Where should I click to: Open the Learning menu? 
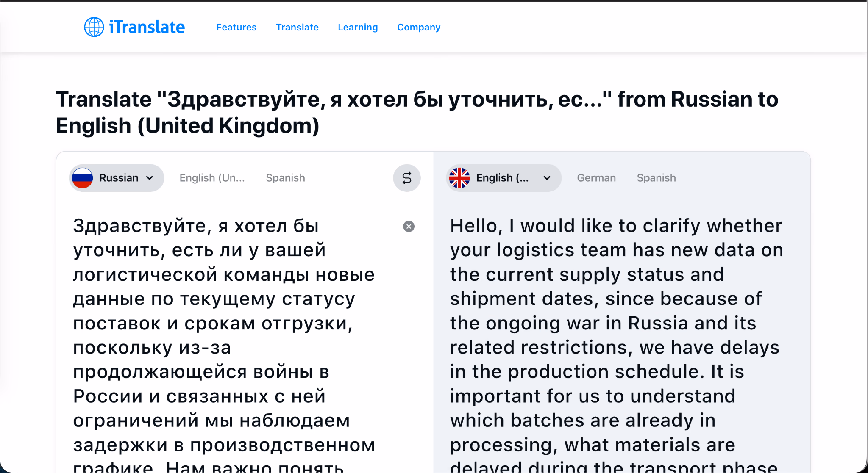pos(358,27)
